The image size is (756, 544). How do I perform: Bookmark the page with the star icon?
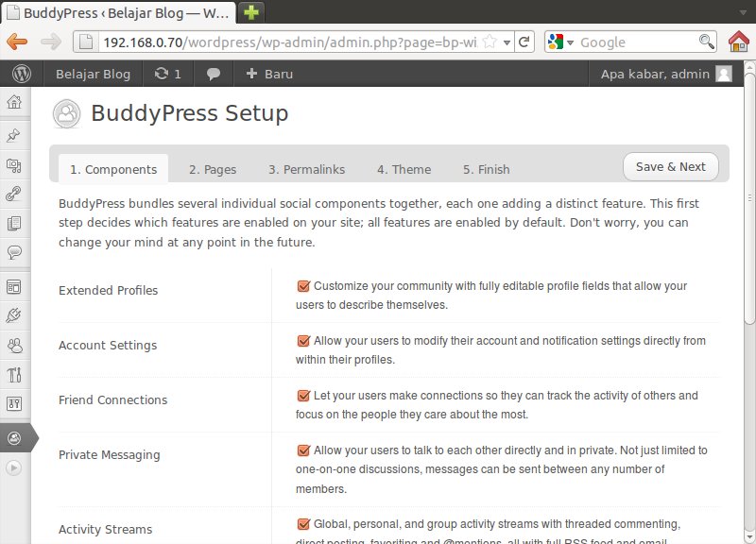[489, 42]
